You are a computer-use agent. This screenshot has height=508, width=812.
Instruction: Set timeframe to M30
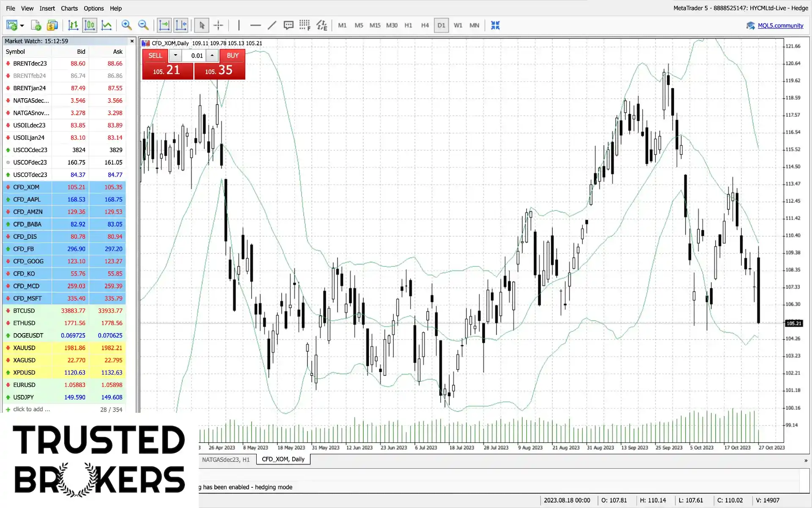392,25
